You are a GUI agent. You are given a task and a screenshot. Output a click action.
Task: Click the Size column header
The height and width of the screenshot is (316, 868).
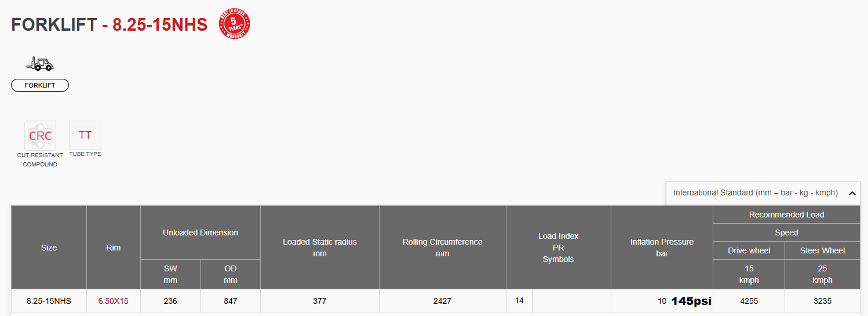pos(49,248)
